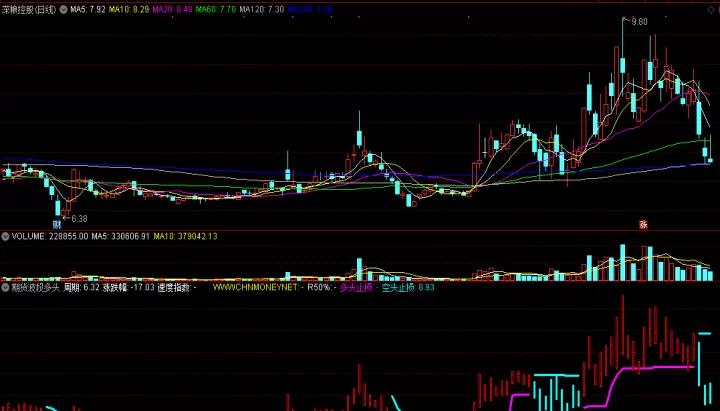The height and width of the screenshot is (411, 720).
Task: Click the tallest cyan volume bar
Action: 623,262
